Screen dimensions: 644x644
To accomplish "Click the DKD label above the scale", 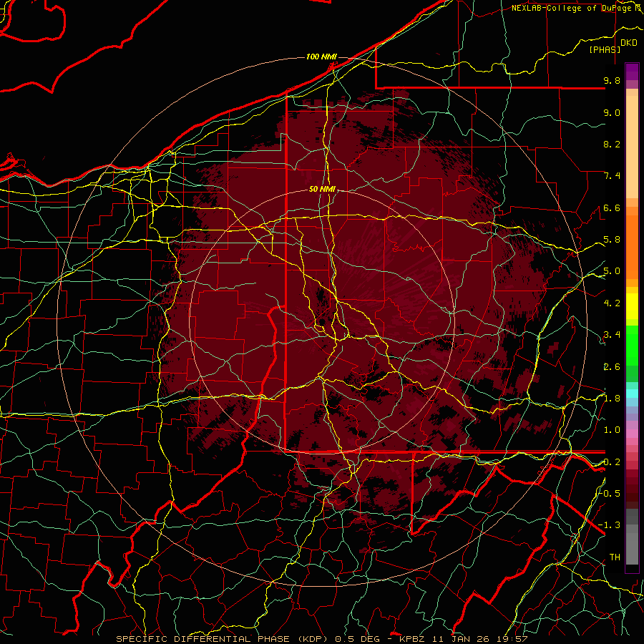I will 629,43.
